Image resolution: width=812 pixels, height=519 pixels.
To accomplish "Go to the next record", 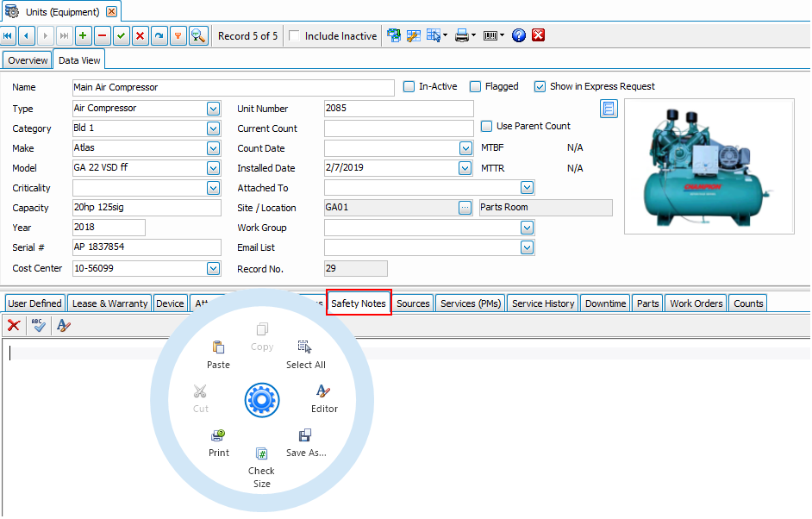I will pyautogui.click(x=45, y=35).
